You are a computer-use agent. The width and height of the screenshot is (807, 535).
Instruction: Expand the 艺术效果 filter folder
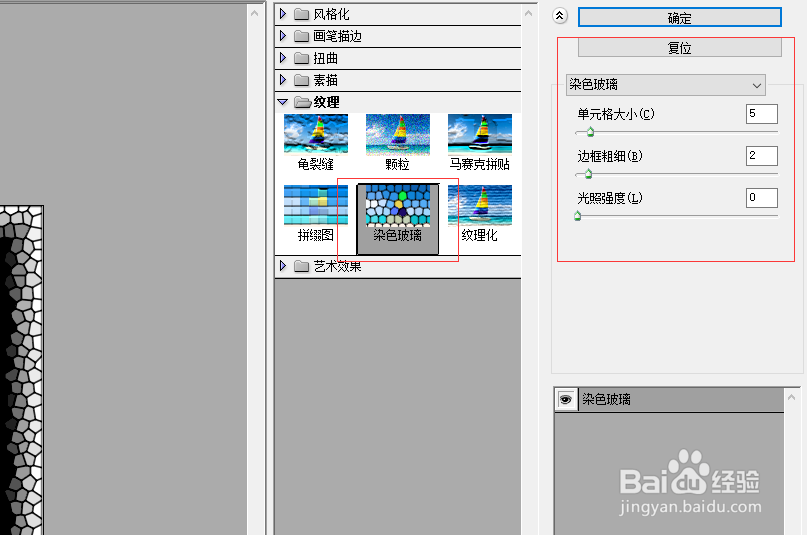tap(283, 266)
